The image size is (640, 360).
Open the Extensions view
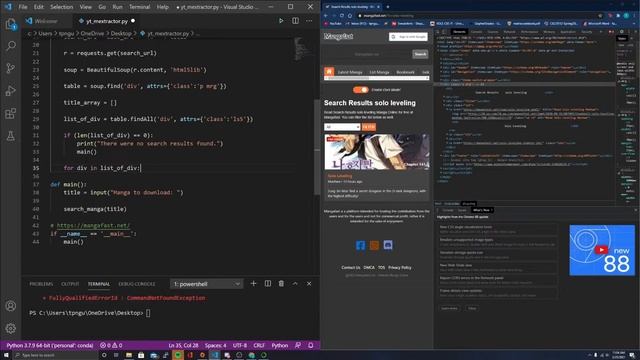pyautogui.click(x=11, y=113)
